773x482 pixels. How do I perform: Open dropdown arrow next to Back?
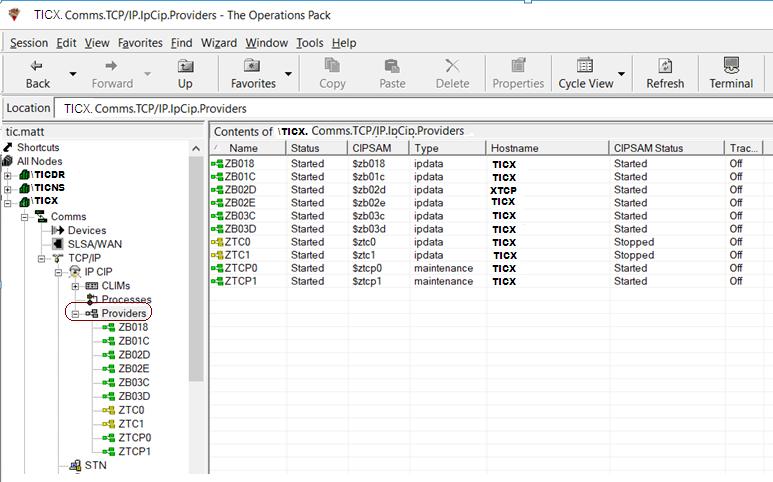pos(72,74)
